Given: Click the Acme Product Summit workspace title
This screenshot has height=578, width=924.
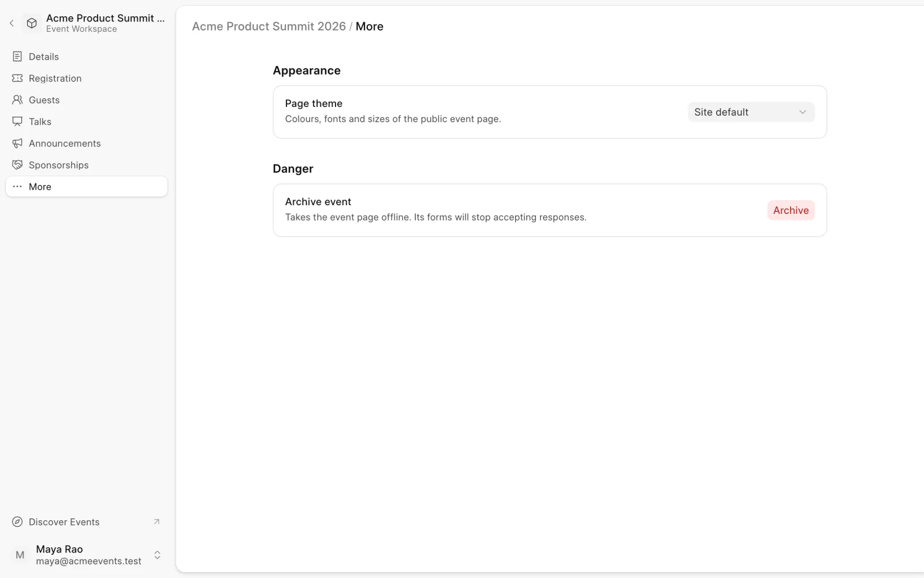Looking at the screenshot, I should tap(105, 18).
